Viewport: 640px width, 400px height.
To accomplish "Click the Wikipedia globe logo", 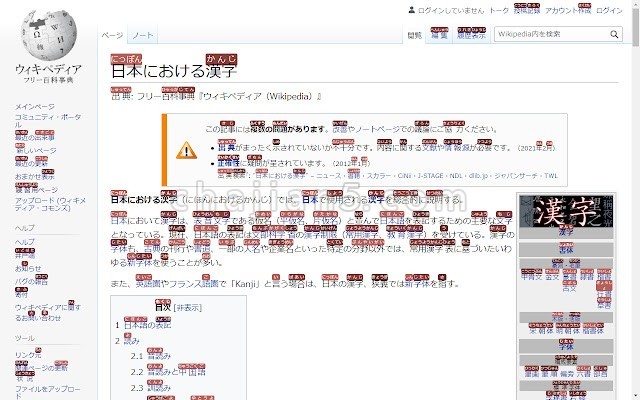I will pyautogui.click(x=49, y=34).
